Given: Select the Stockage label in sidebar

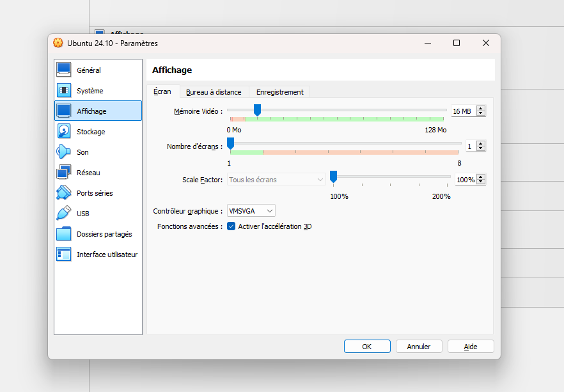Looking at the screenshot, I should 91,132.
